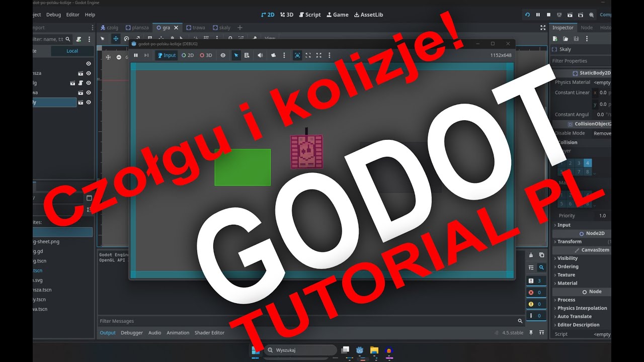Click the list select icon in DEBUG window
The width and height of the screenshot is (644, 362).
247,55
